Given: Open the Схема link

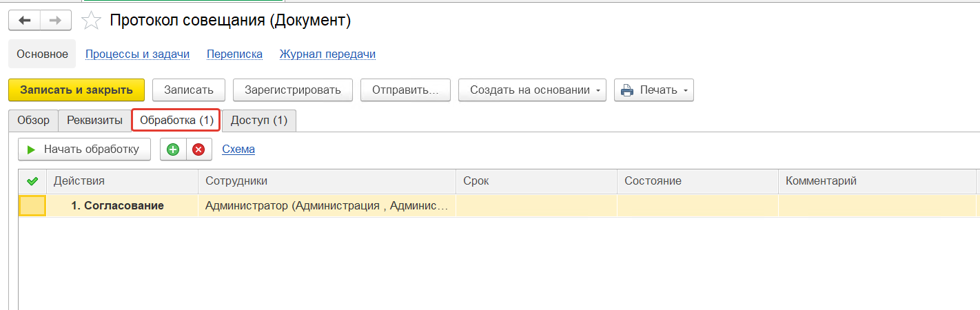Looking at the screenshot, I should click(x=238, y=149).
